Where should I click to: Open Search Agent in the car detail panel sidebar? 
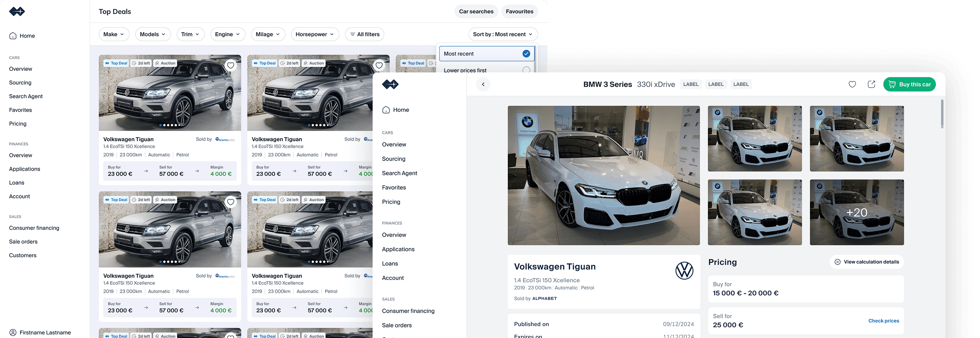(x=400, y=173)
